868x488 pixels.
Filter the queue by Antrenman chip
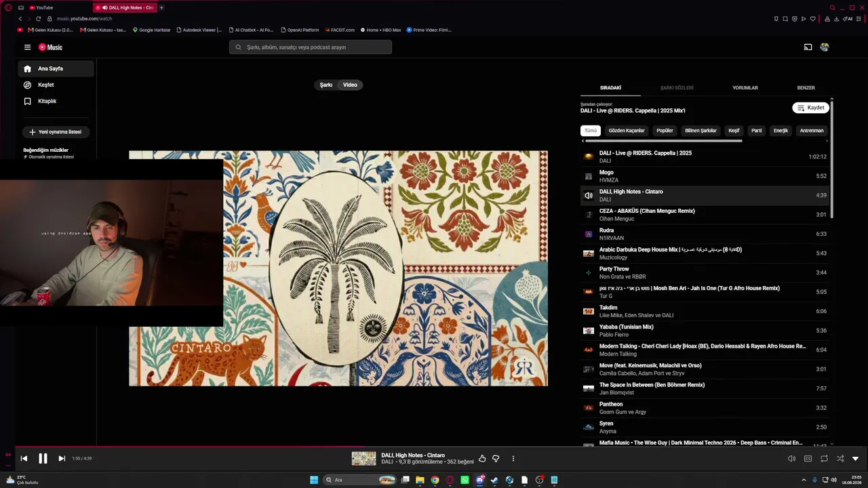[x=812, y=131]
